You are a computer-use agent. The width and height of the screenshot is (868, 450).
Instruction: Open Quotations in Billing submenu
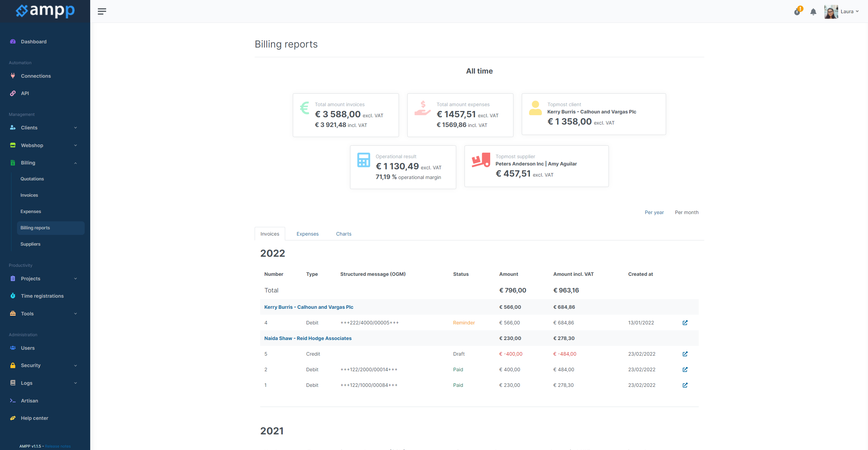32,179
